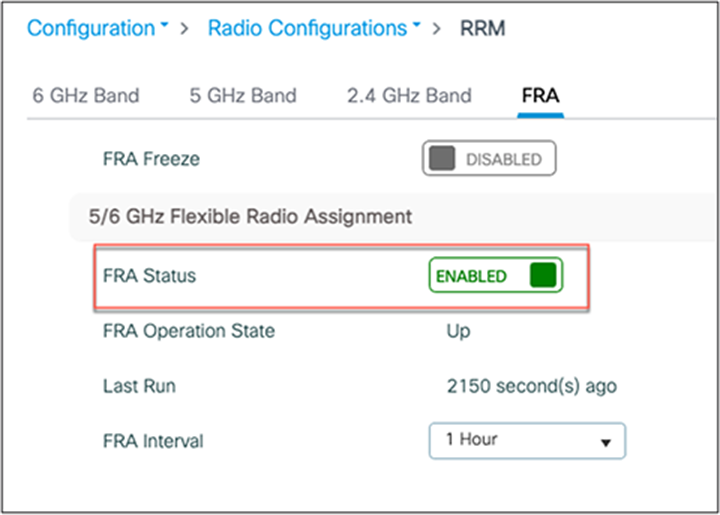Expand the caret beside Radio Configurations

(x=415, y=25)
